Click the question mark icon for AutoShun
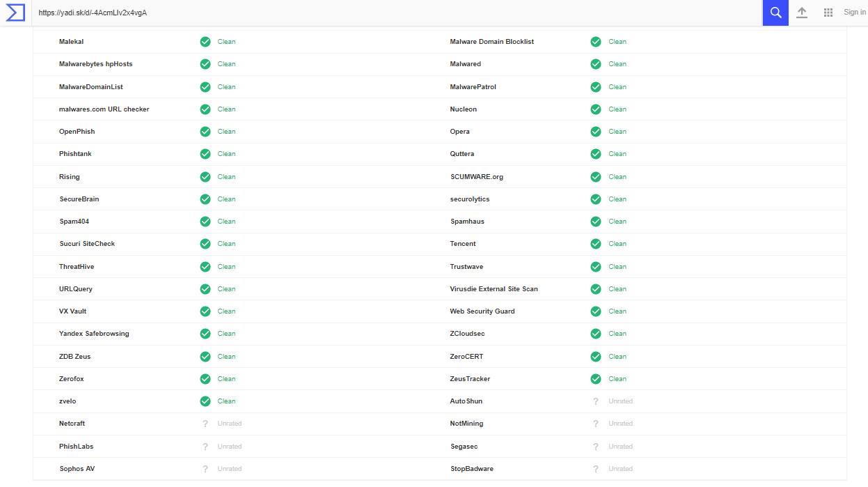Screen dimensions: 868x487 pyautogui.click(x=596, y=401)
